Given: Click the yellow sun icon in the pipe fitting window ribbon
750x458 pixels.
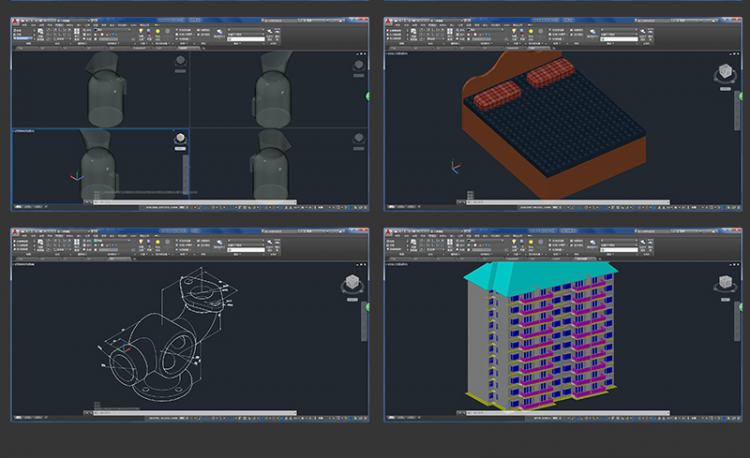Looking at the screenshot, I should pos(158,241).
